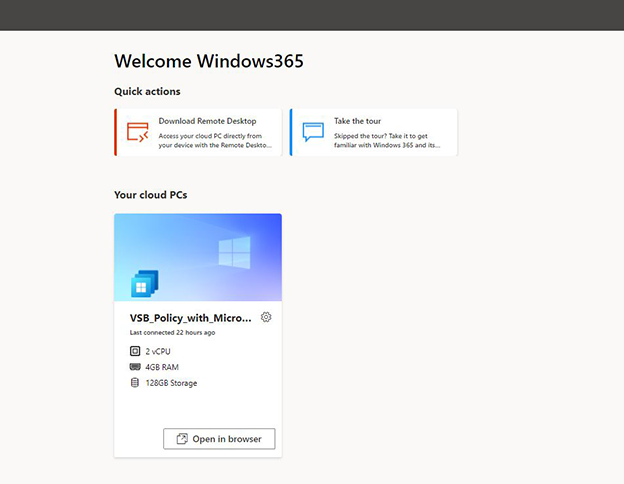This screenshot has width=624, height=484.
Task: Click the Remote Desktop download icon
Action: [137, 132]
